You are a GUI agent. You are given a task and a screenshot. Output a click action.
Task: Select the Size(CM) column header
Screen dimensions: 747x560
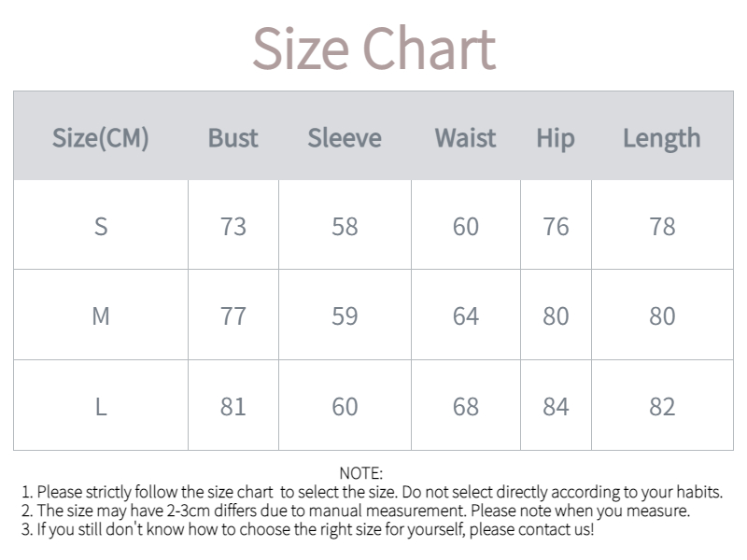[101, 138]
